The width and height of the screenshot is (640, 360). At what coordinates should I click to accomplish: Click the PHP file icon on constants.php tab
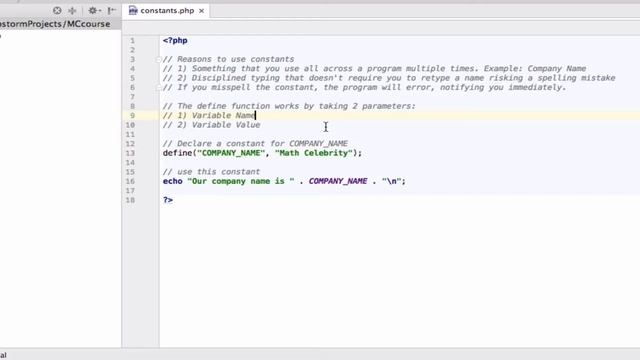[x=133, y=11]
